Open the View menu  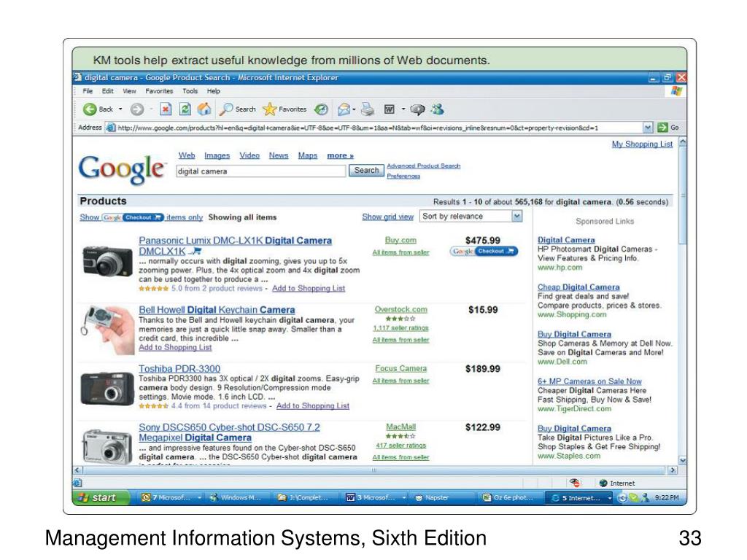(x=129, y=91)
